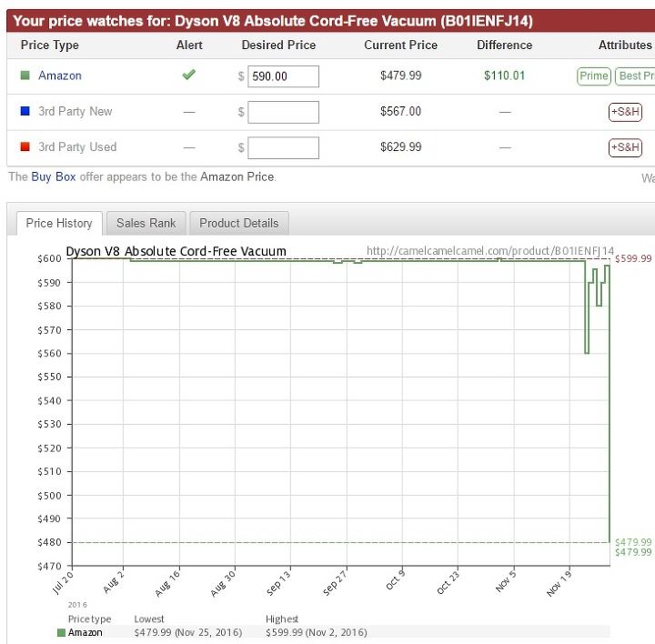Image resolution: width=655 pixels, height=644 pixels.
Task: Click the $479.99 Amazon current price
Action: click(400, 75)
